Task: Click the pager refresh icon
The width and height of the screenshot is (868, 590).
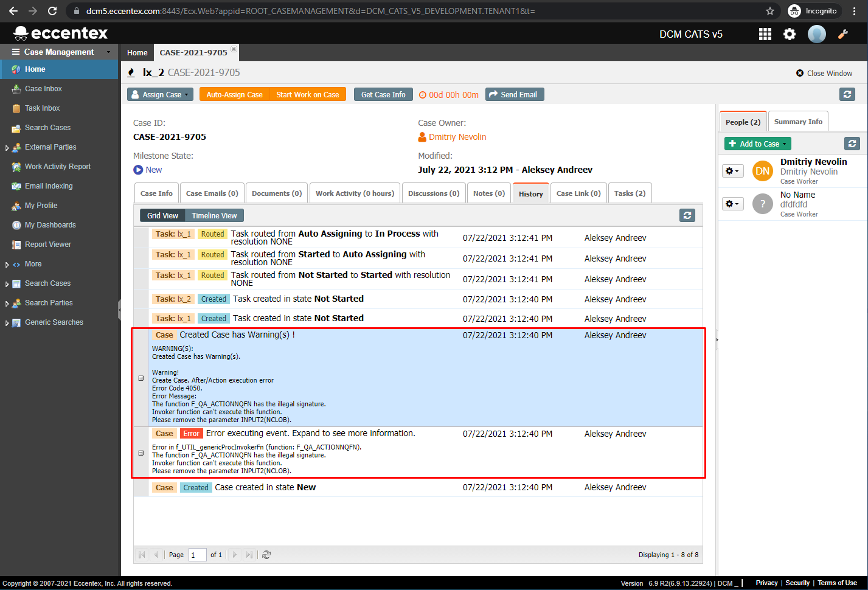Action: [266, 555]
